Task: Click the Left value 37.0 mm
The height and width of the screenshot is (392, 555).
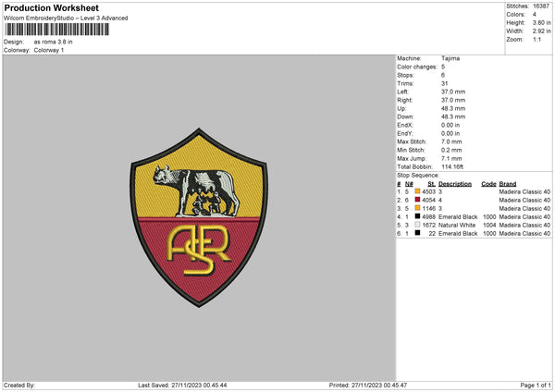Action: 453,92
